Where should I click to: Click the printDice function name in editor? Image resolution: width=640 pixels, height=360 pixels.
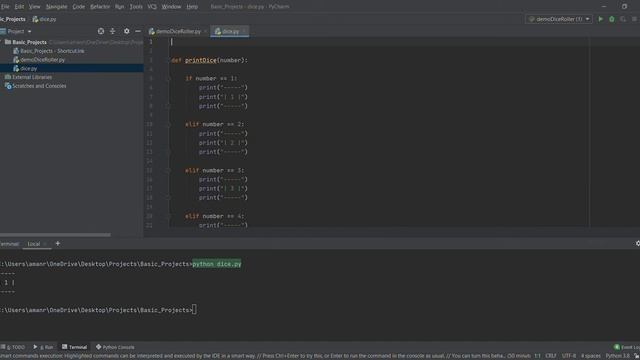201,60
